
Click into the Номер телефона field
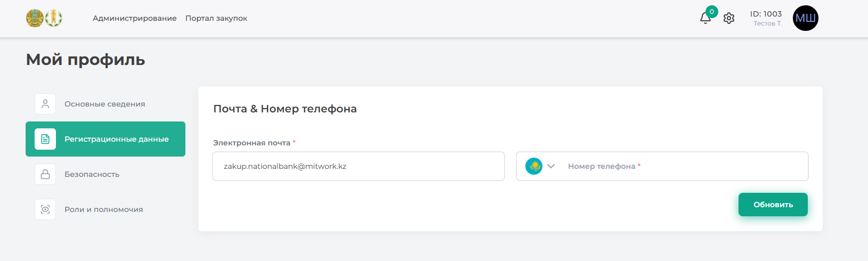(x=682, y=166)
